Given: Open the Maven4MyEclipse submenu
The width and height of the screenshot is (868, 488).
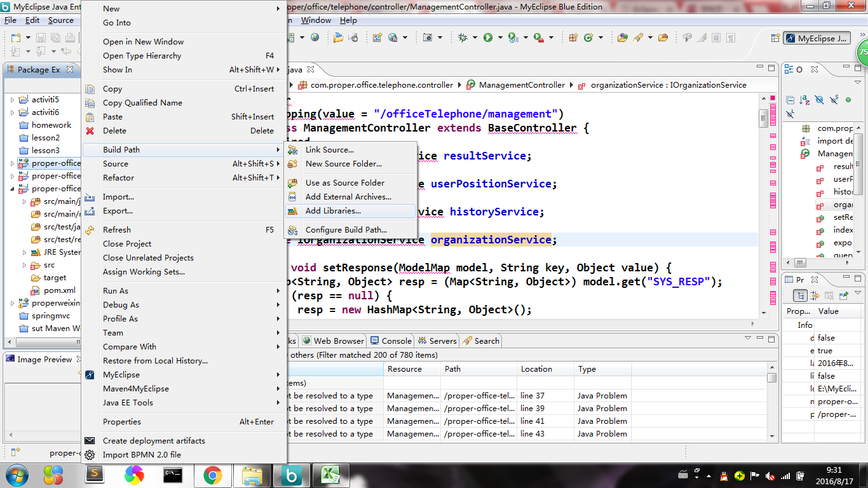Looking at the screenshot, I should (184, 389).
